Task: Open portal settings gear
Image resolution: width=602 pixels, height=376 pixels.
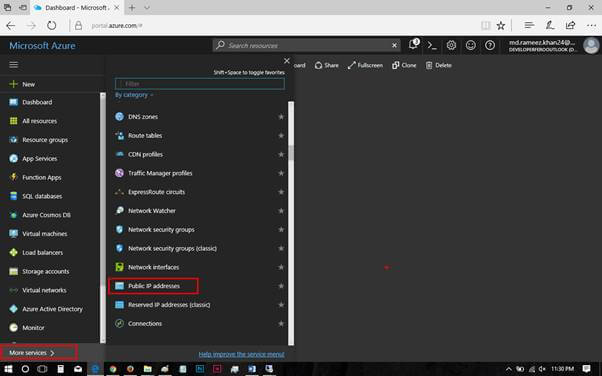Action: pyautogui.click(x=451, y=46)
